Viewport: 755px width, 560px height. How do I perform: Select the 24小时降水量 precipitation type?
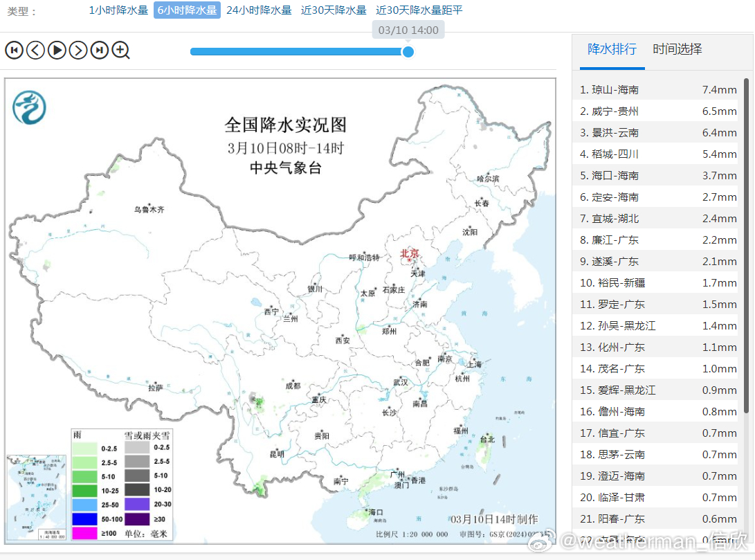tap(258, 11)
